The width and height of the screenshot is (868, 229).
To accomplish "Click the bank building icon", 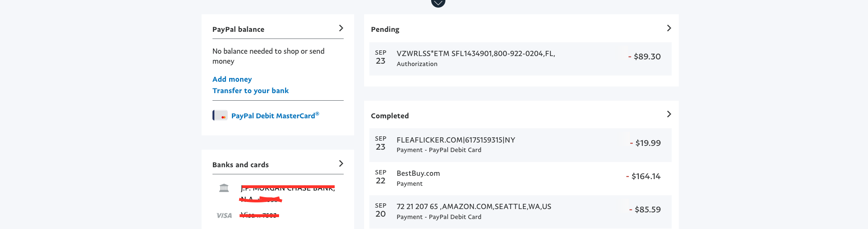I will click(x=224, y=188).
